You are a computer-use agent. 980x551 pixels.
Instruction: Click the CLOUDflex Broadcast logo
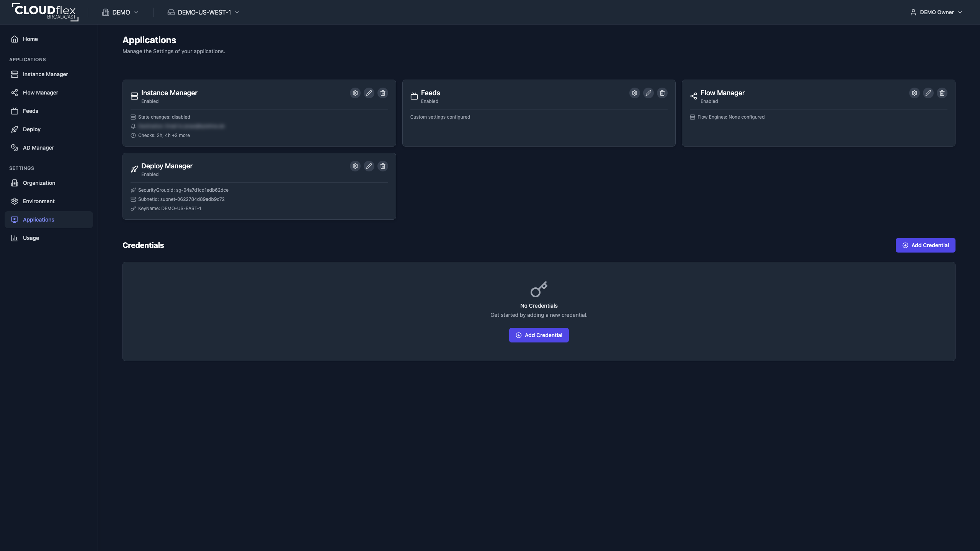pos(45,12)
